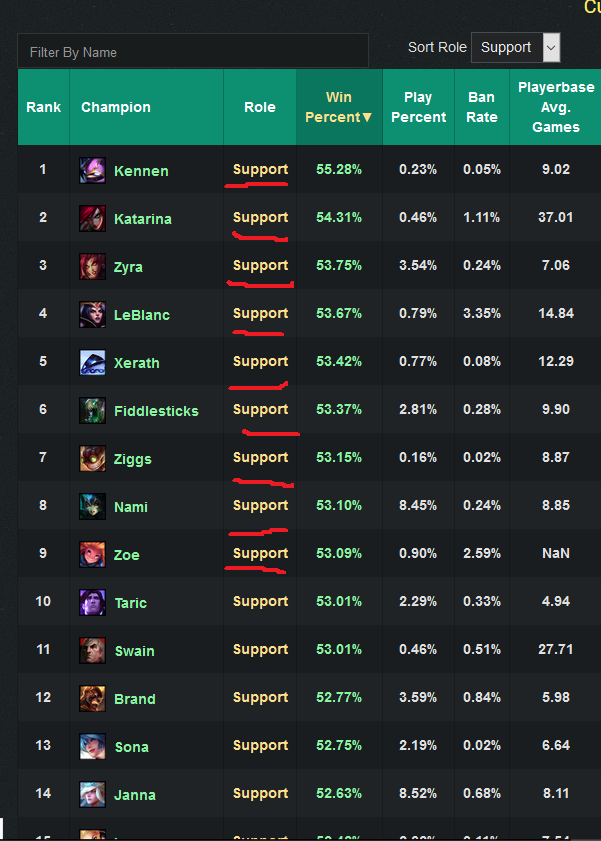
Task: Click Katarina's champion portrait icon
Action: 92,218
